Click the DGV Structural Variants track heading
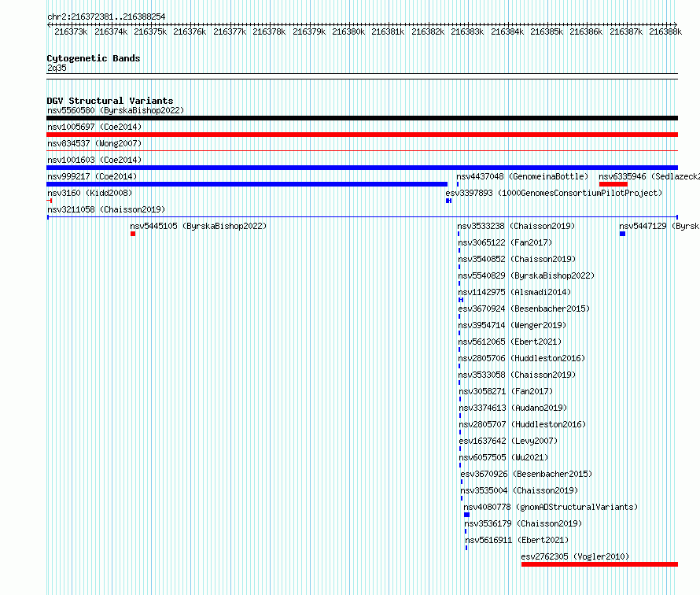Image resolution: width=700 pixels, height=595 pixels. click(110, 101)
